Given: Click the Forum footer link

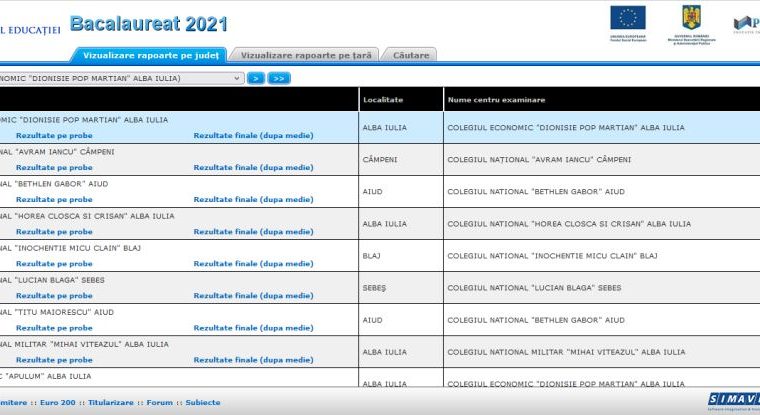Looking at the screenshot, I should point(159,402).
